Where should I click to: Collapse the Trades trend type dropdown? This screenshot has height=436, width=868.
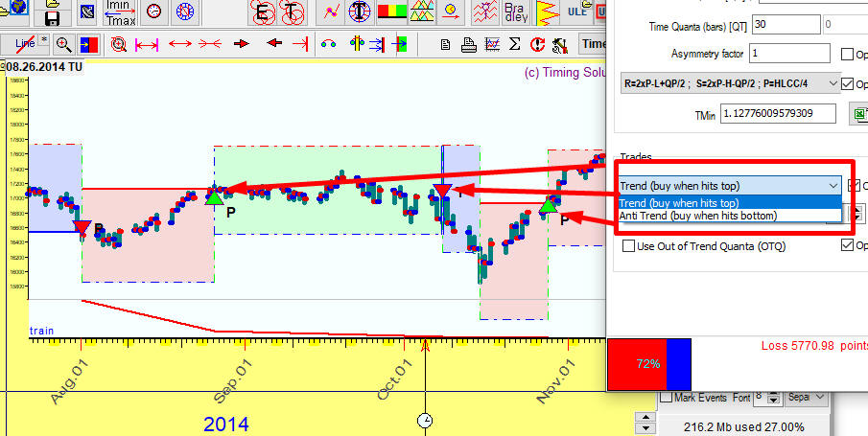[831, 186]
